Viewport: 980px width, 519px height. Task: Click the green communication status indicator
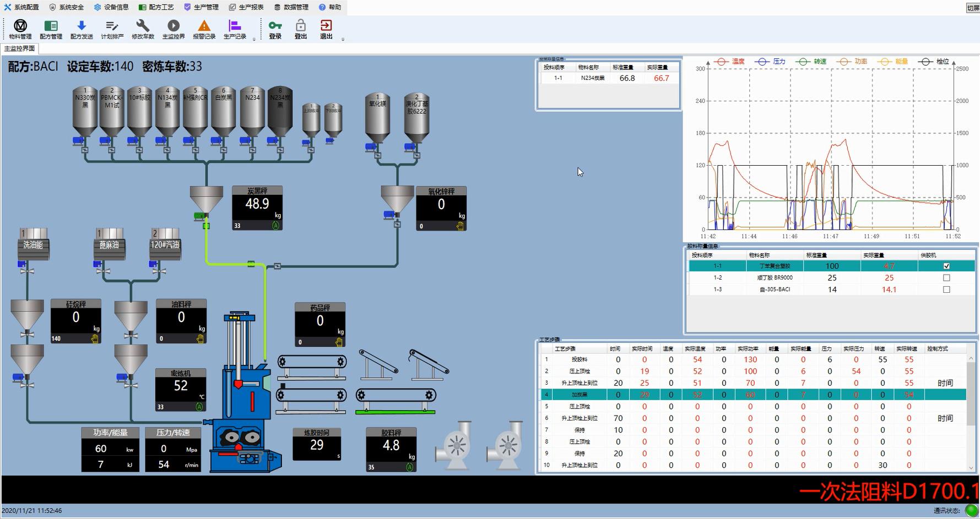click(972, 511)
